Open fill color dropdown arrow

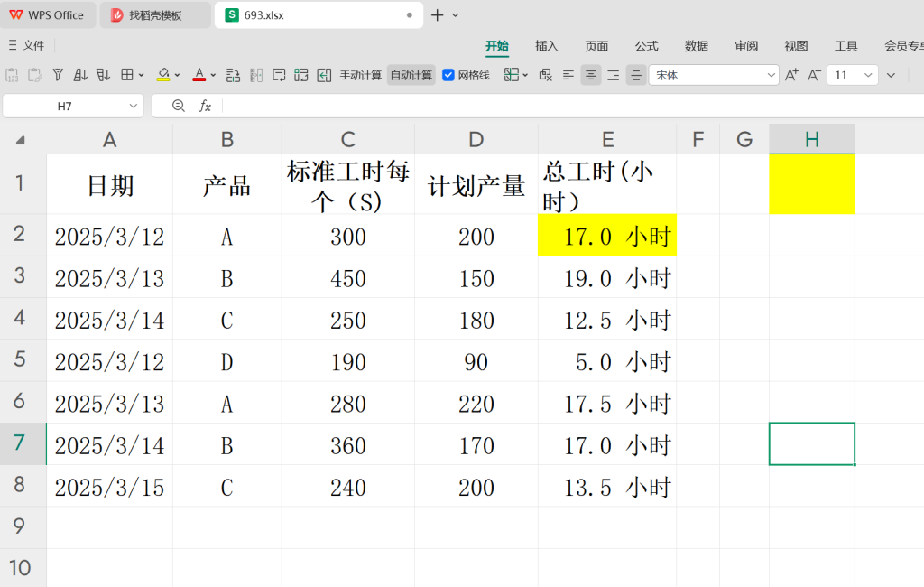tap(178, 75)
